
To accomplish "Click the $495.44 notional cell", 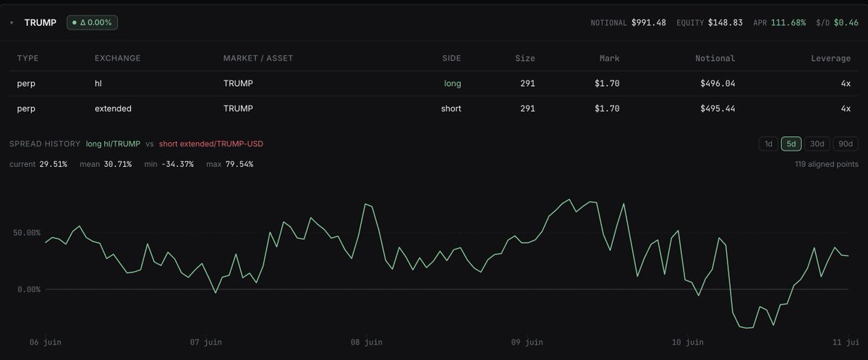I will tap(718, 109).
